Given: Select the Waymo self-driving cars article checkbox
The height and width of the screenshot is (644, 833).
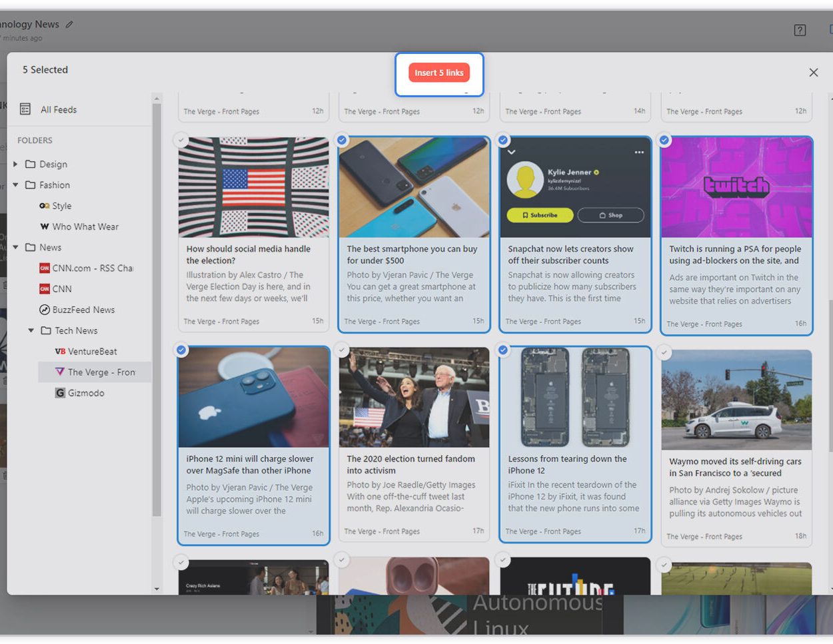Looking at the screenshot, I should [x=664, y=352].
